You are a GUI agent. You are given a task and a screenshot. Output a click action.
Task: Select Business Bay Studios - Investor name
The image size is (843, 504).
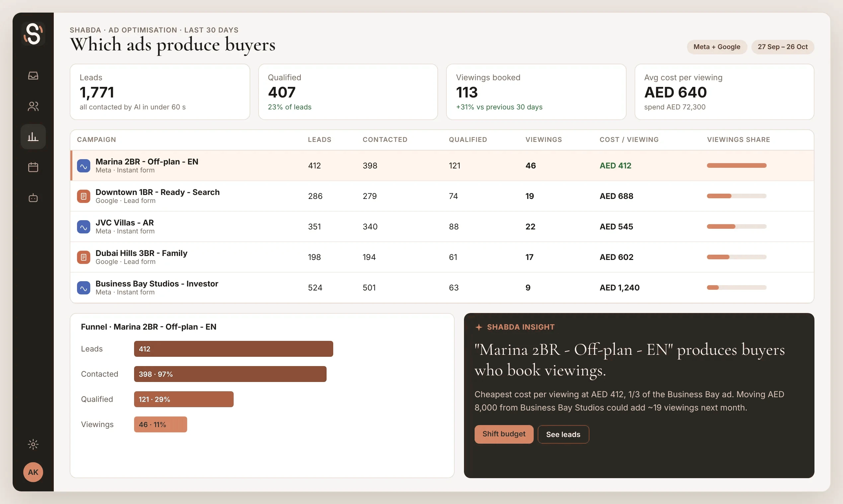157,283
